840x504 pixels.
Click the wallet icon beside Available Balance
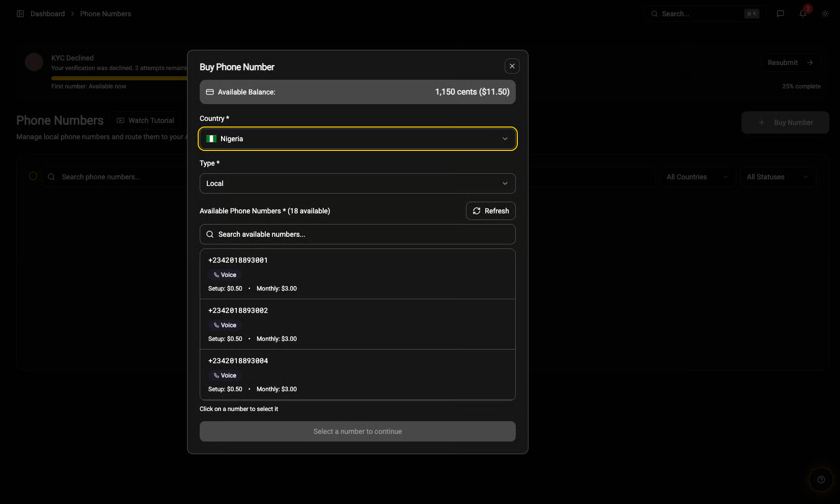tap(210, 92)
